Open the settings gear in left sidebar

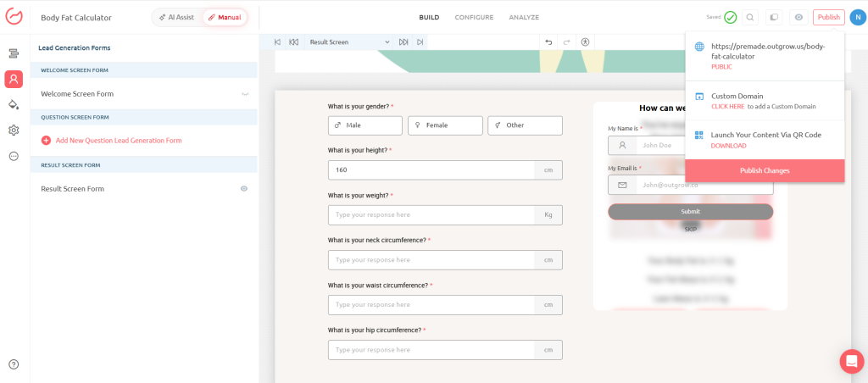pos(14,130)
